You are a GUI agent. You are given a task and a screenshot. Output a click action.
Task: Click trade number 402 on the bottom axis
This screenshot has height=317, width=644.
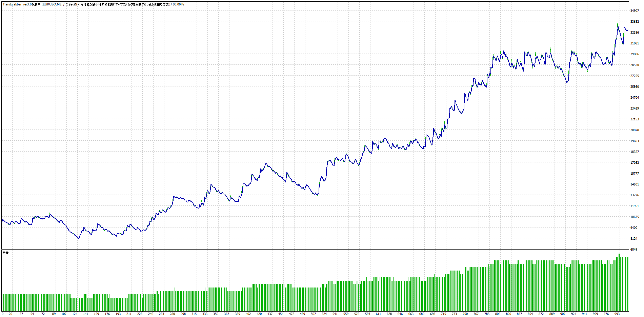click(248, 314)
